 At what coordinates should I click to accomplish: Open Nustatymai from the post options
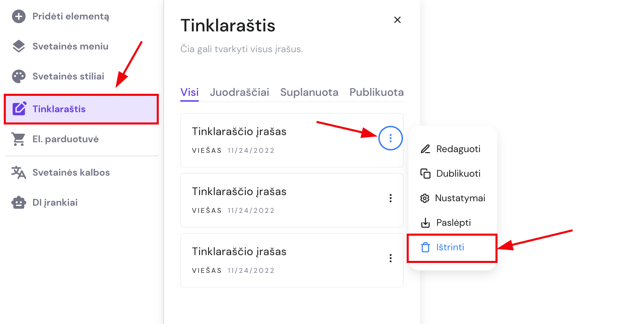pyautogui.click(x=460, y=198)
